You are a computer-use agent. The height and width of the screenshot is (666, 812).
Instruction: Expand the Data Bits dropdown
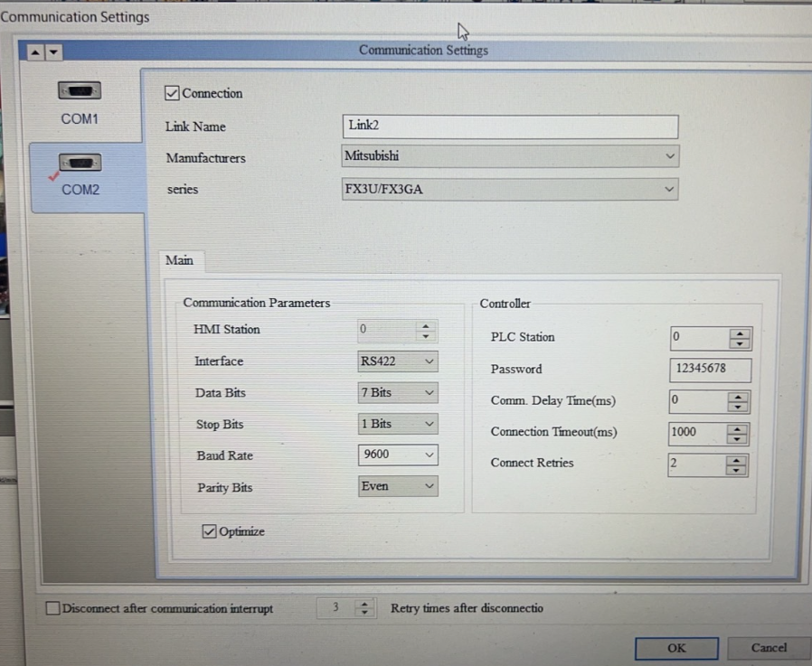coord(398,393)
